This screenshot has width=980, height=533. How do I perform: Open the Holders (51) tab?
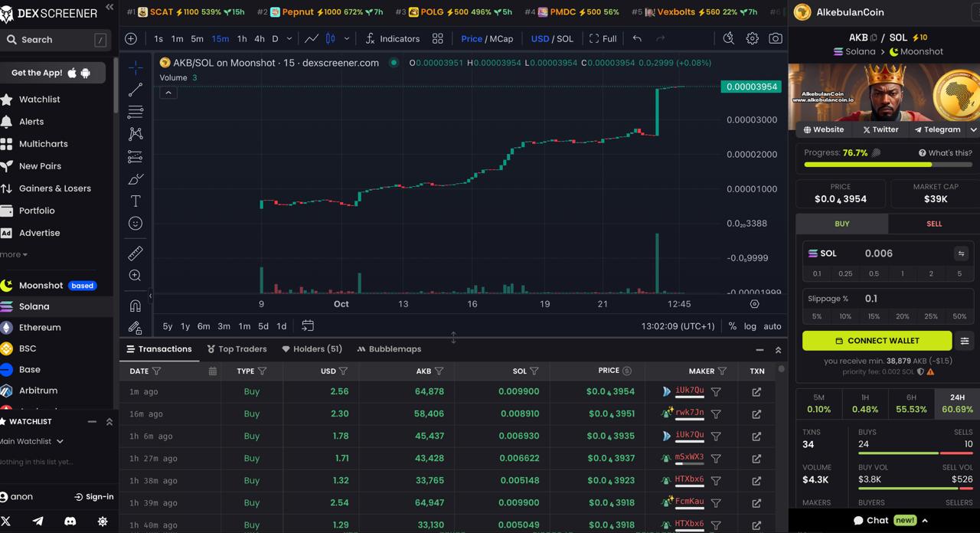point(312,349)
